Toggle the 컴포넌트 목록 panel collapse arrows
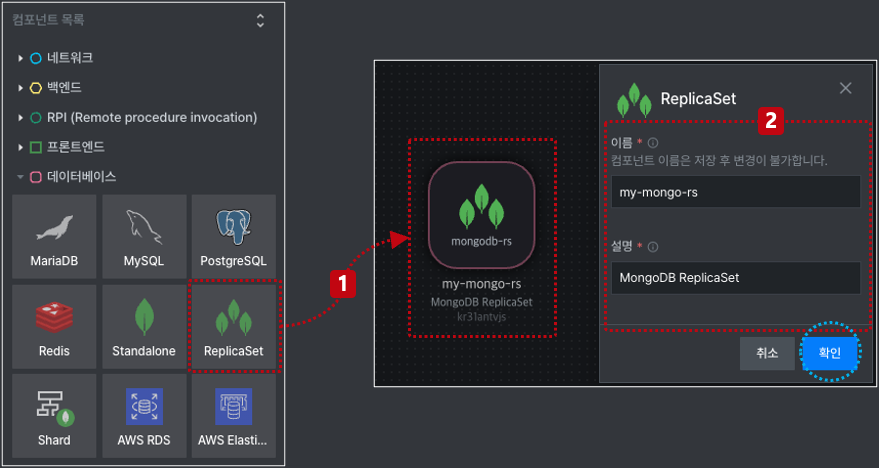Image resolution: width=879 pixels, height=468 pixels. (x=260, y=20)
